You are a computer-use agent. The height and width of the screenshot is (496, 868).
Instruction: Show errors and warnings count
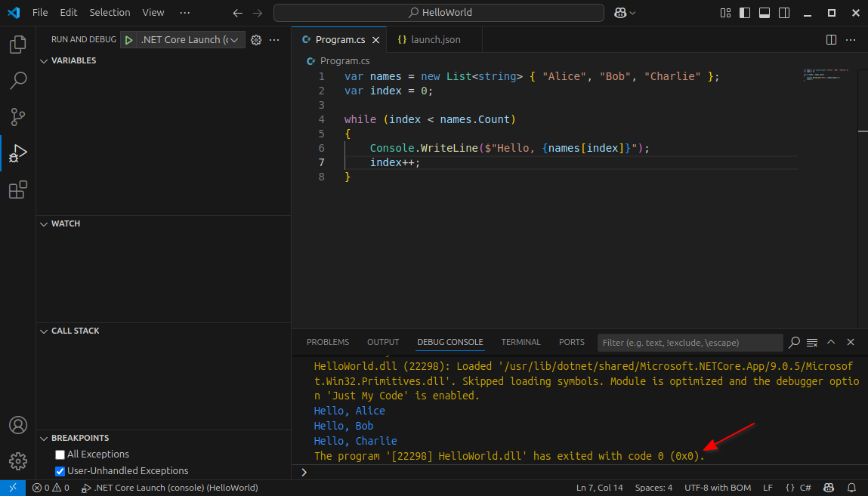tap(51, 488)
